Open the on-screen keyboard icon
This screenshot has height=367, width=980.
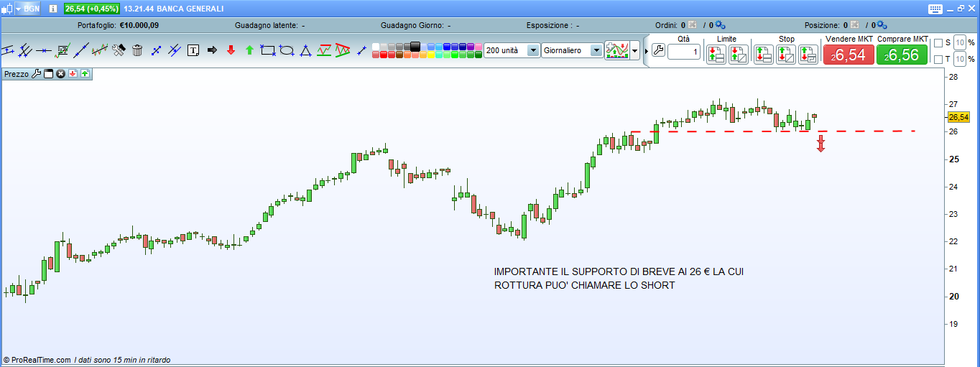(935, 9)
